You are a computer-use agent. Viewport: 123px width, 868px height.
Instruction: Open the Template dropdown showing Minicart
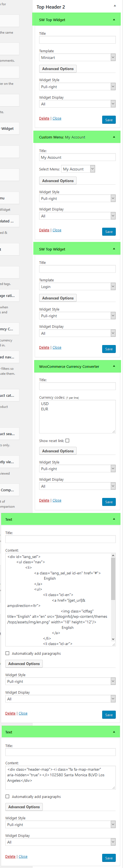(77, 58)
